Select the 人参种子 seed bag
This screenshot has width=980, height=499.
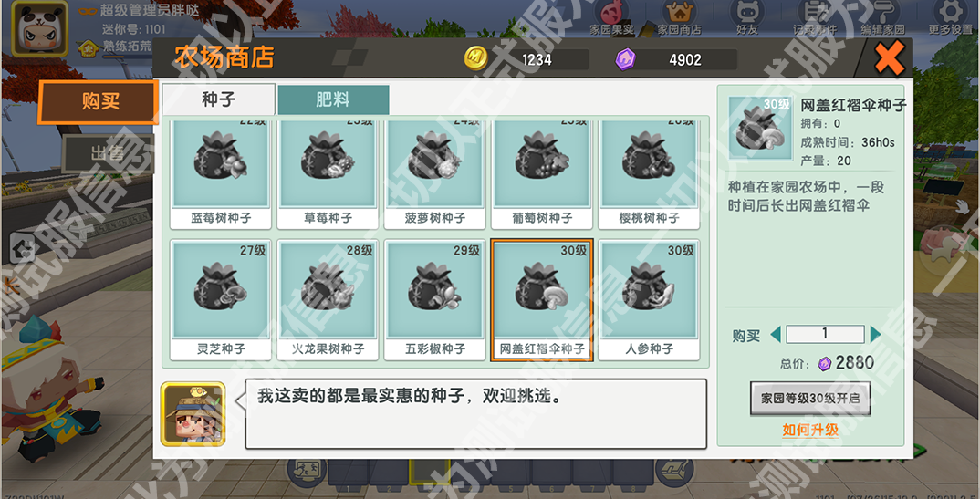click(649, 300)
